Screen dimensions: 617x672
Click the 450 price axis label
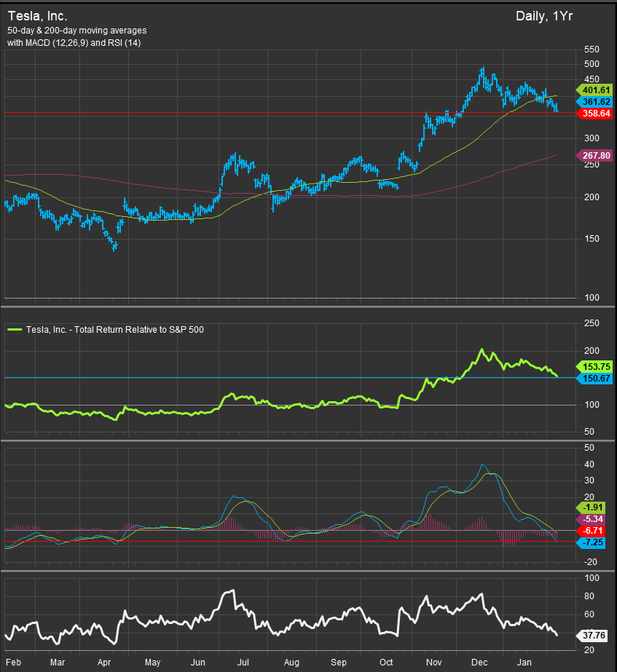tap(592, 79)
